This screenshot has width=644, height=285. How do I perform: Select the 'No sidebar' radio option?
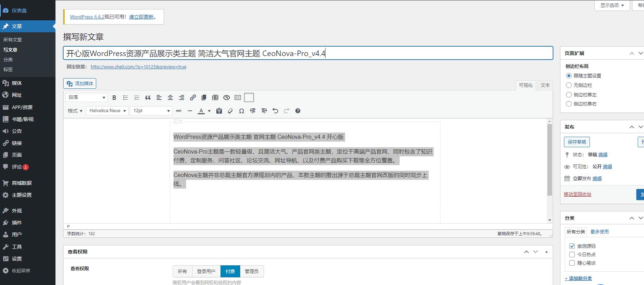point(569,85)
